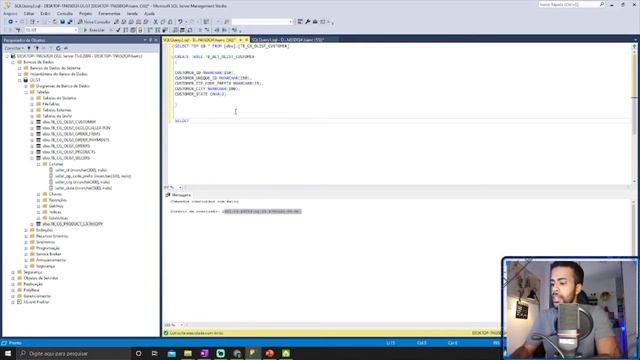Expand the dbo GEOLOCALIZATION table node
Viewport: 640px width, 360px height.
coord(32,128)
